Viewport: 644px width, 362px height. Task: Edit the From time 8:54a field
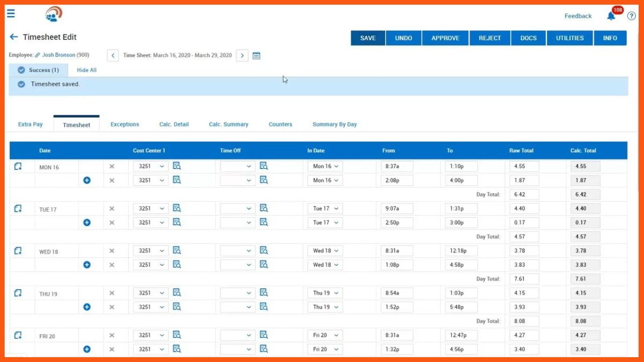[397, 293]
